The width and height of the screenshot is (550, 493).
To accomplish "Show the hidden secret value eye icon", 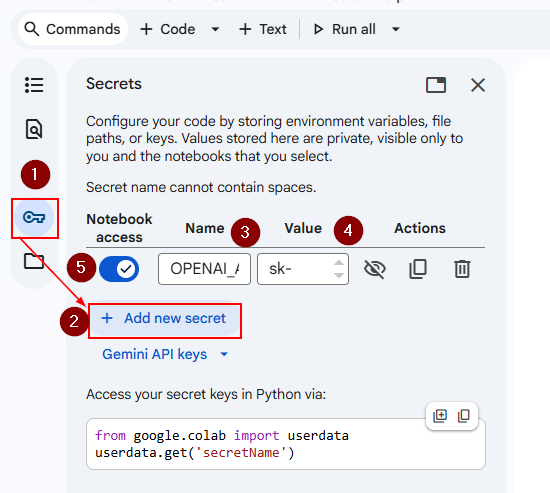I will 375,269.
